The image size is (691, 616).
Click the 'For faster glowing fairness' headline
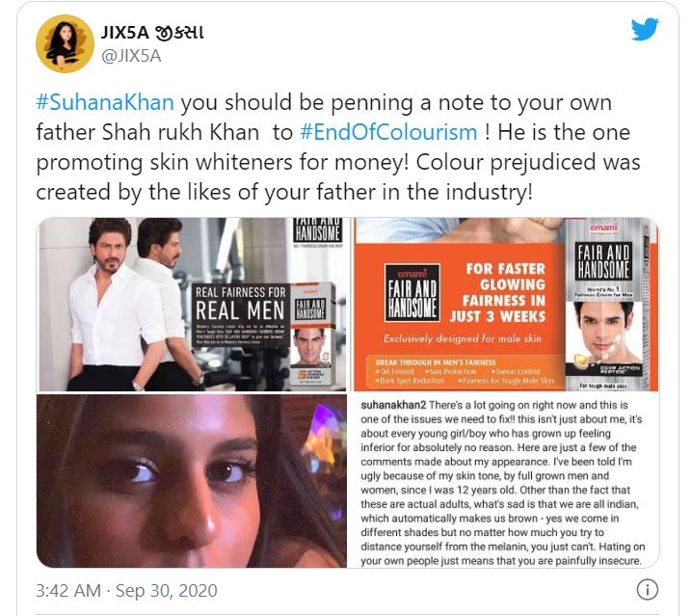click(498, 293)
